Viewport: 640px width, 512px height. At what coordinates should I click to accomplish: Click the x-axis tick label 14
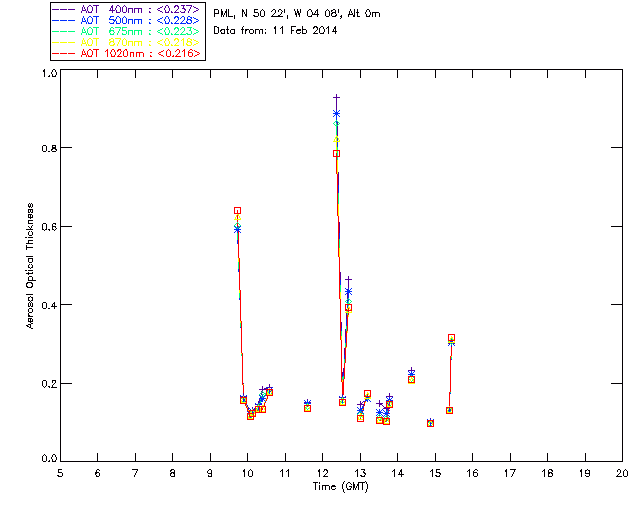click(398, 473)
